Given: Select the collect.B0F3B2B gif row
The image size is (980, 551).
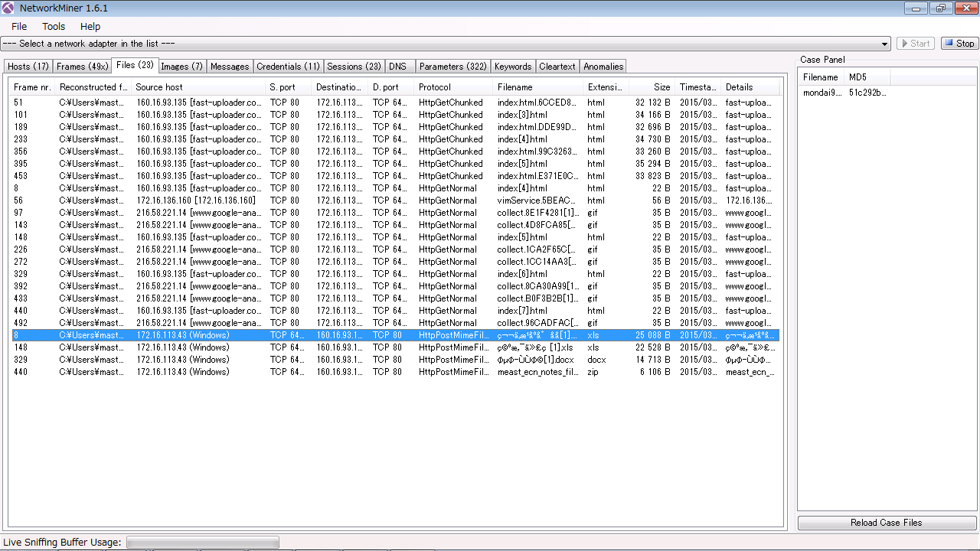Looking at the screenshot, I should [x=395, y=298].
